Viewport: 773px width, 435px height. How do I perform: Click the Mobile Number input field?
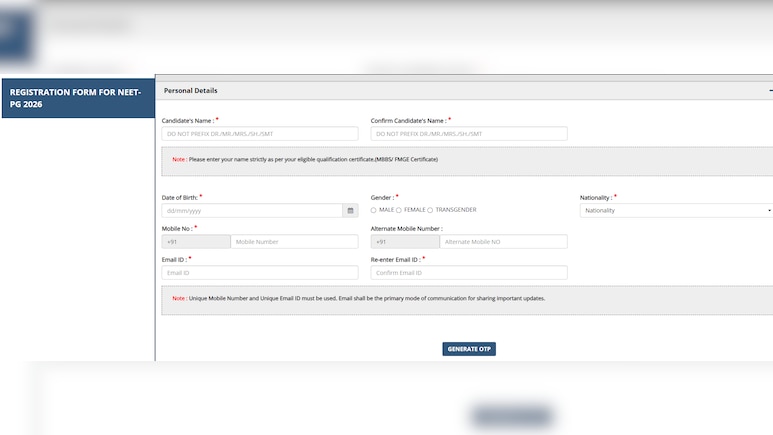tap(294, 242)
